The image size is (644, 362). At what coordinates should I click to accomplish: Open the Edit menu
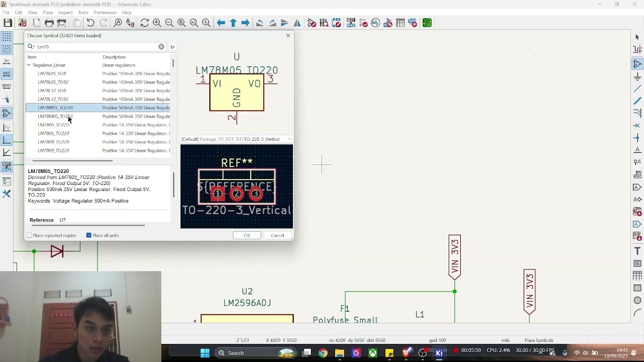coord(19,13)
